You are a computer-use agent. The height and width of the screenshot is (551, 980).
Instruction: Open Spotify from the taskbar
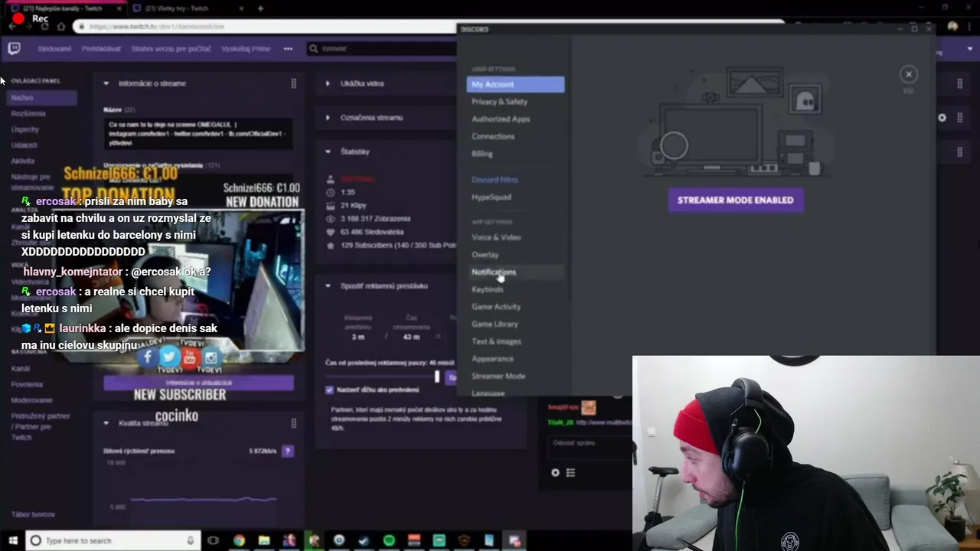click(x=389, y=540)
